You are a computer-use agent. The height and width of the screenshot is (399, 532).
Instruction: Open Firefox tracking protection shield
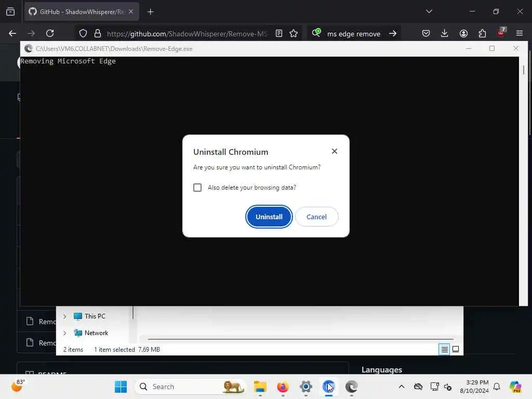[x=83, y=33]
